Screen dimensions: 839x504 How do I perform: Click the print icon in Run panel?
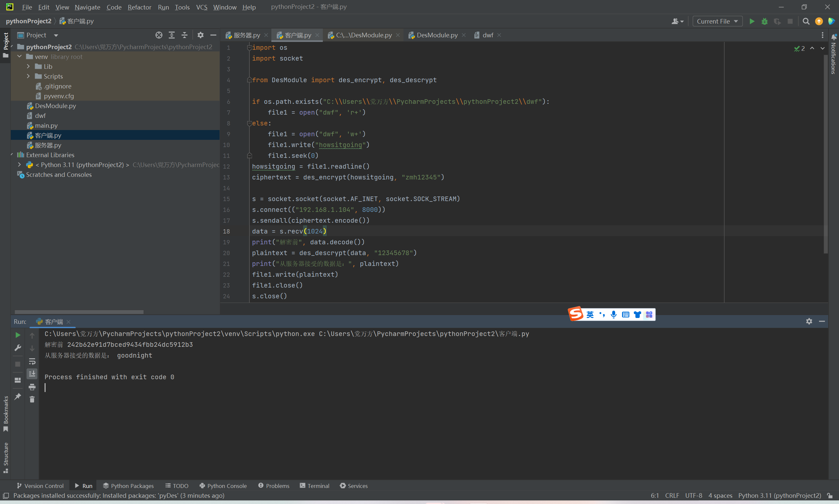[x=32, y=387]
